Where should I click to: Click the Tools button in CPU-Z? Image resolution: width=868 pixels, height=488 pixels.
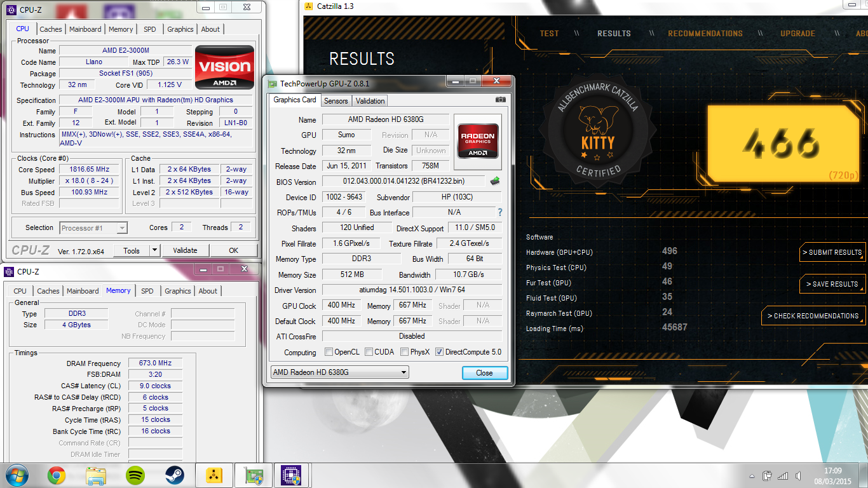(132, 250)
